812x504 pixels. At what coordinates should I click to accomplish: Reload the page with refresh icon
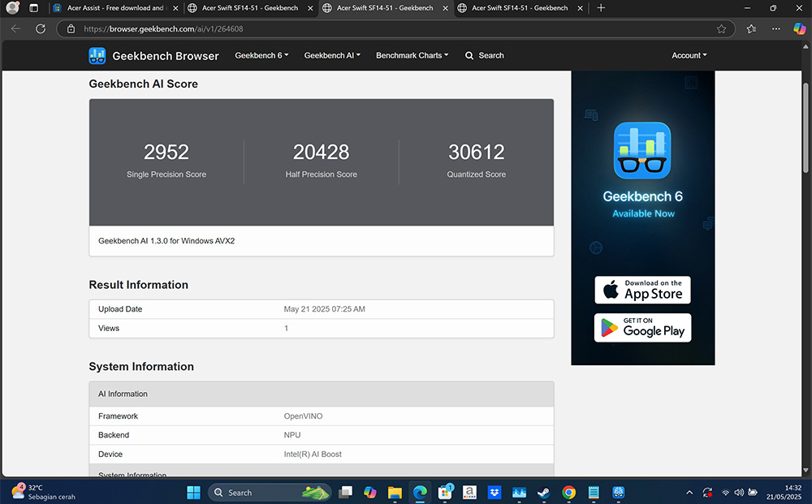[41, 29]
